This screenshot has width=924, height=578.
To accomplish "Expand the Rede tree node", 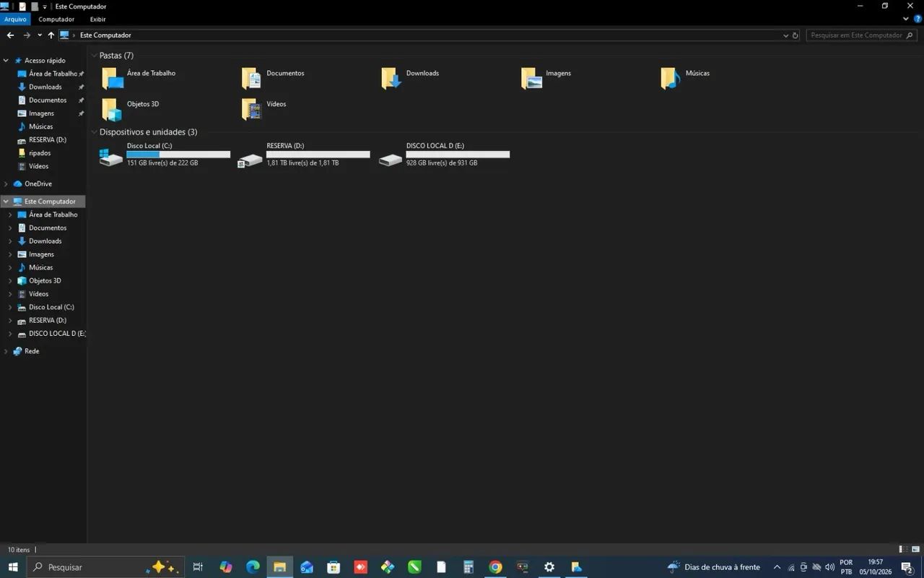I will point(6,351).
